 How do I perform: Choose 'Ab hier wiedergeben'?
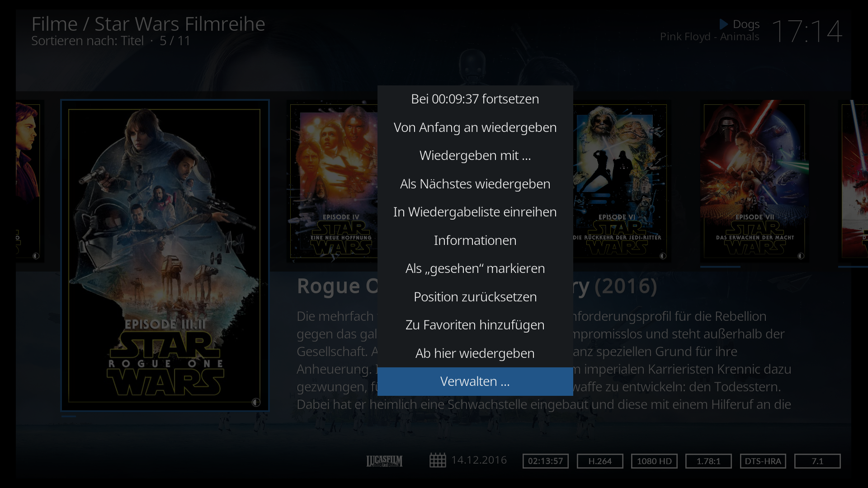(x=475, y=353)
